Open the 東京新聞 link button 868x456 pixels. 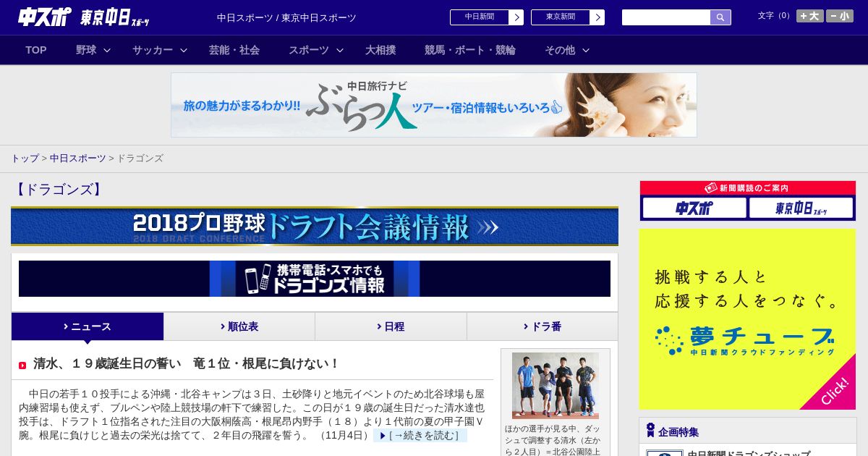pos(567,17)
